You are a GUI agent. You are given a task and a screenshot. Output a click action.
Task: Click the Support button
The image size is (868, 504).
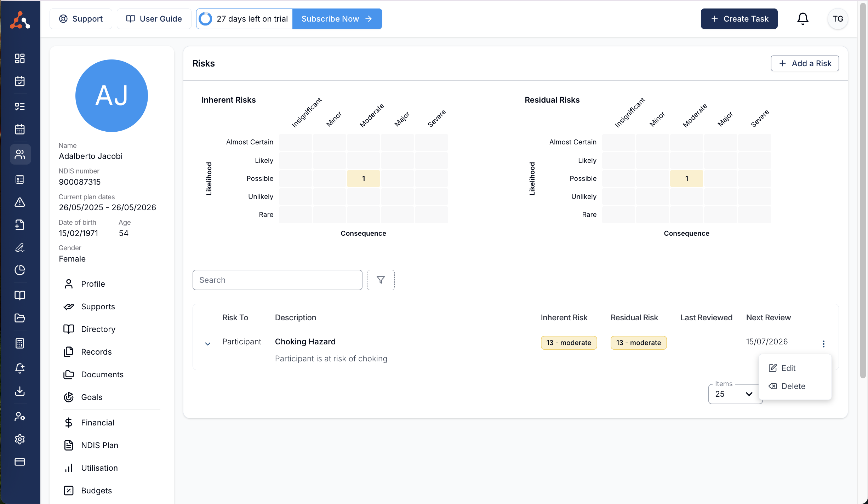(81, 19)
